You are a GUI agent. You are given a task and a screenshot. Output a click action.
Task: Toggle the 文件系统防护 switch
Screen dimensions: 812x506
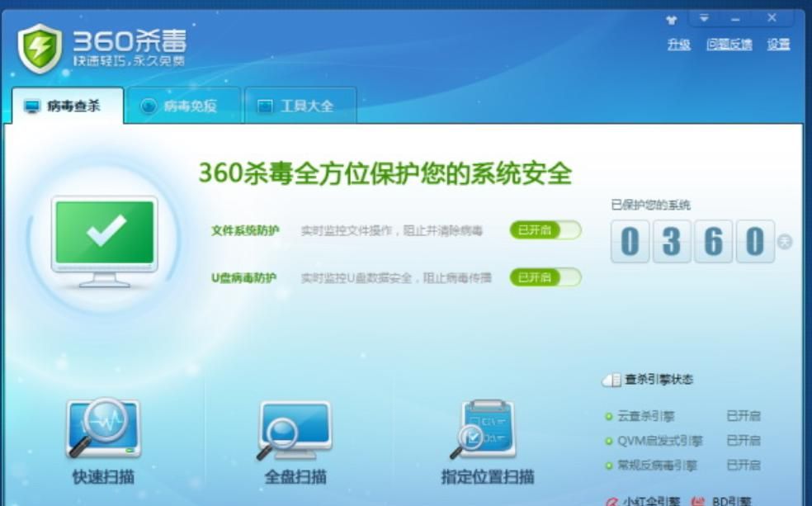pos(545,230)
